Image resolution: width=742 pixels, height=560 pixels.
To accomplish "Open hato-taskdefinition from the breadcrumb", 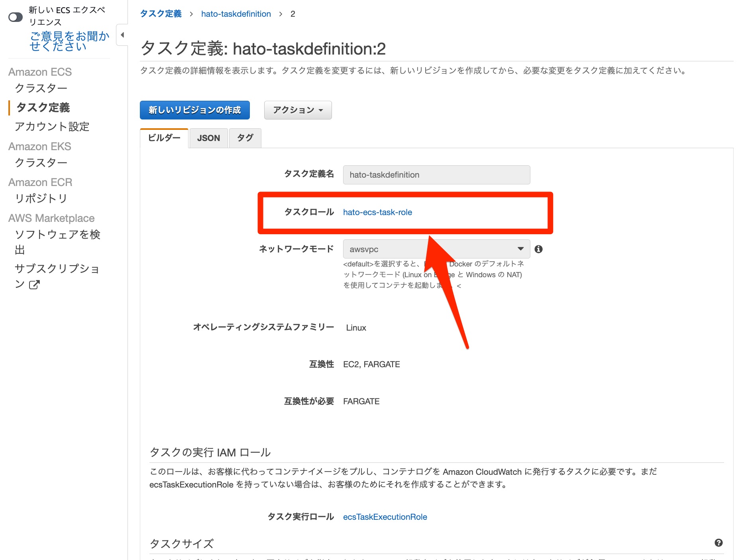I will point(236,14).
